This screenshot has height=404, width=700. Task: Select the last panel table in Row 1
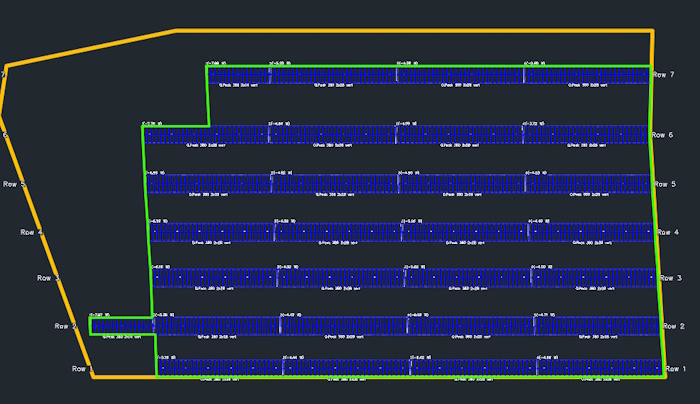(x=600, y=368)
